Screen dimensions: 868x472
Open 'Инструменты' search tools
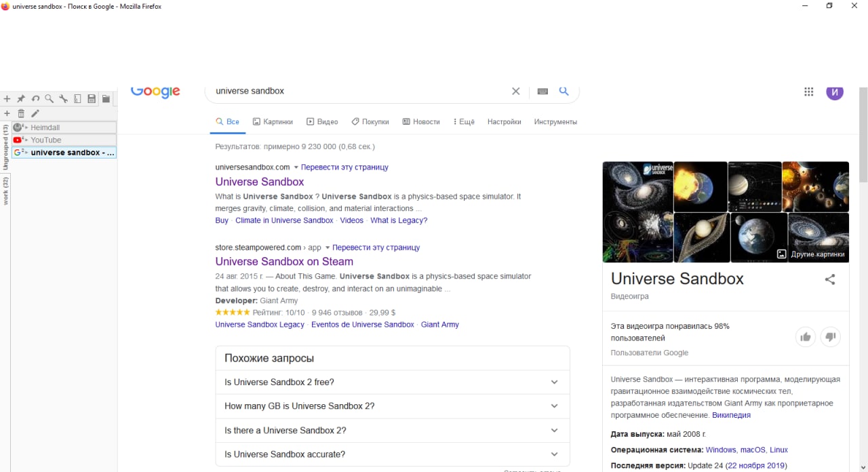(555, 122)
